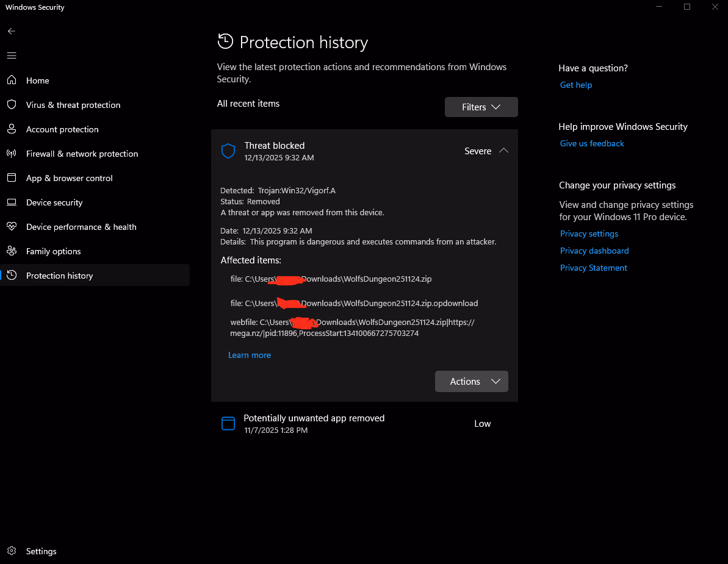Select Protection history in sidebar
The image size is (728, 564).
tap(59, 276)
